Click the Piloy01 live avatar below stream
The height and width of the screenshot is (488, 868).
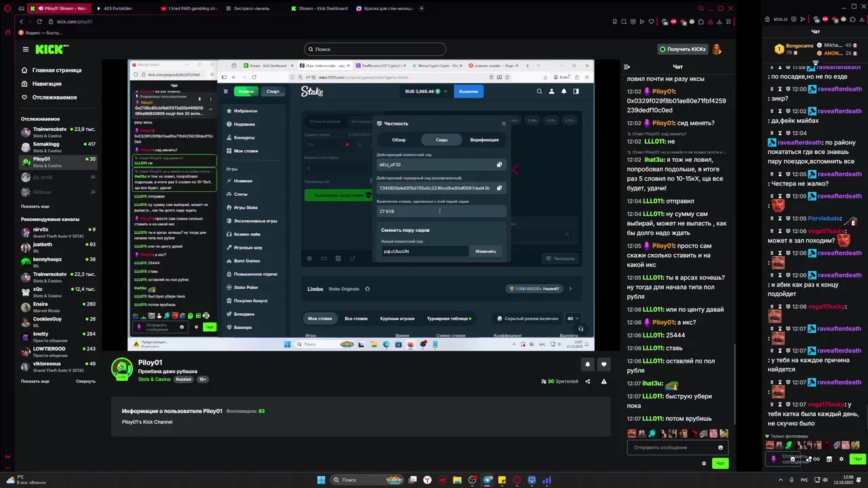[x=122, y=369]
